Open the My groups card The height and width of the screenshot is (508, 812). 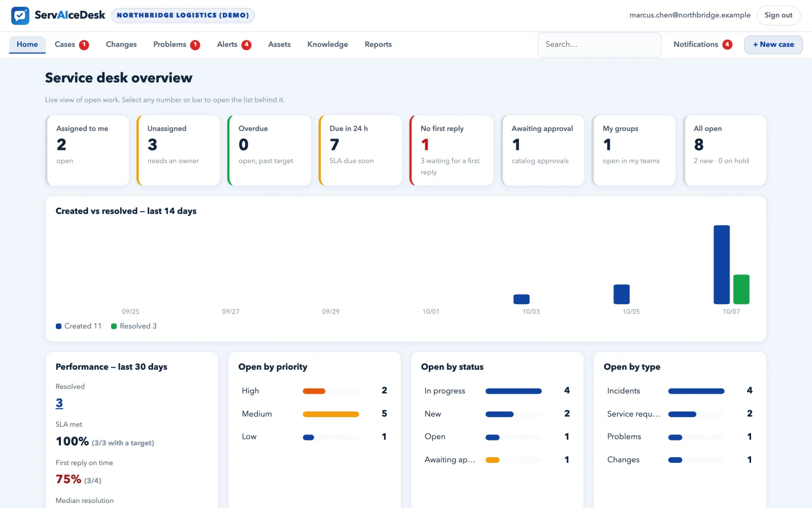click(634, 150)
